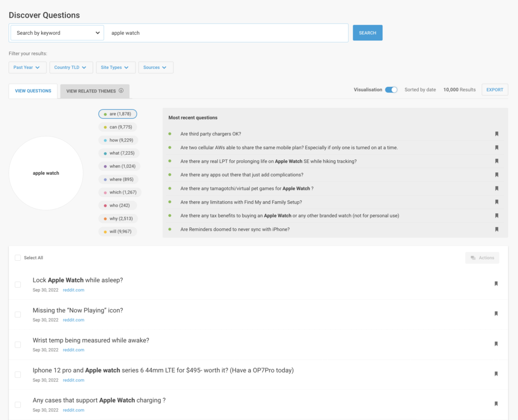The image size is (518, 420).
Task: Click the Export button
Action: 495,90
